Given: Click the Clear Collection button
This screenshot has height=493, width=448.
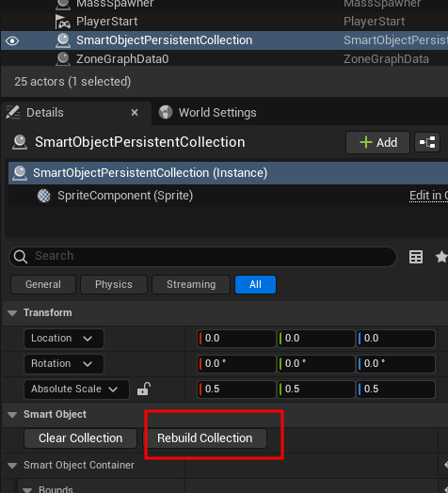Looking at the screenshot, I should tap(81, 438).
